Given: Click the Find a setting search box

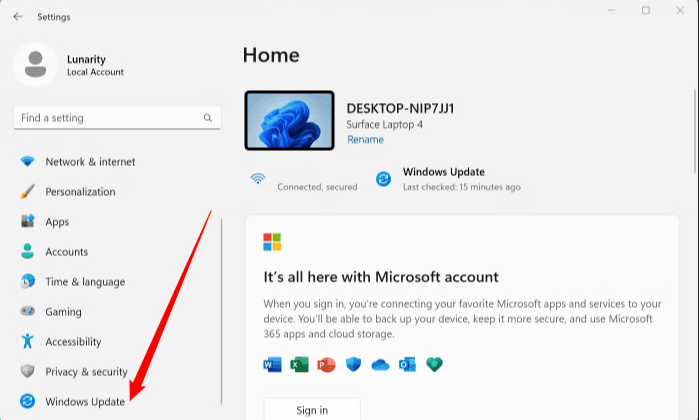Looking at the screenshot, I should point(117,118).
